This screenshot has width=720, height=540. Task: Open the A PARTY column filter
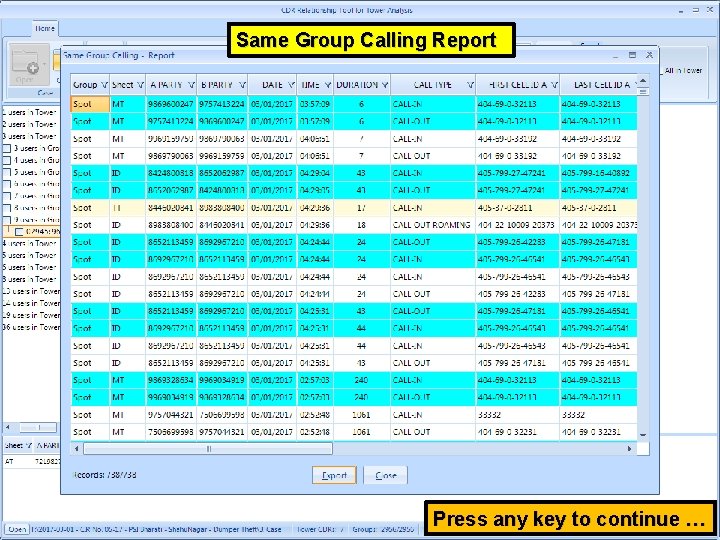click(191, 85)
